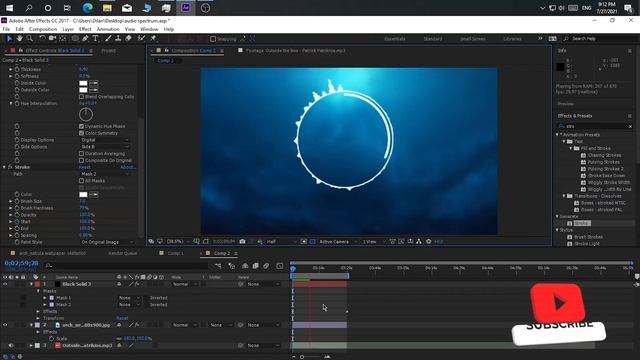Select the Roto Brush tool

coord(141,39)
